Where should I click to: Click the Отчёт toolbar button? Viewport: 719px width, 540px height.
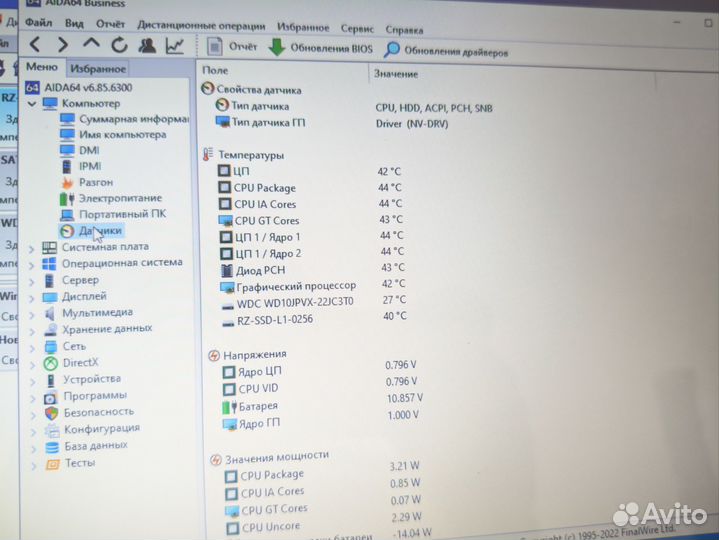[x=232, y=47]
